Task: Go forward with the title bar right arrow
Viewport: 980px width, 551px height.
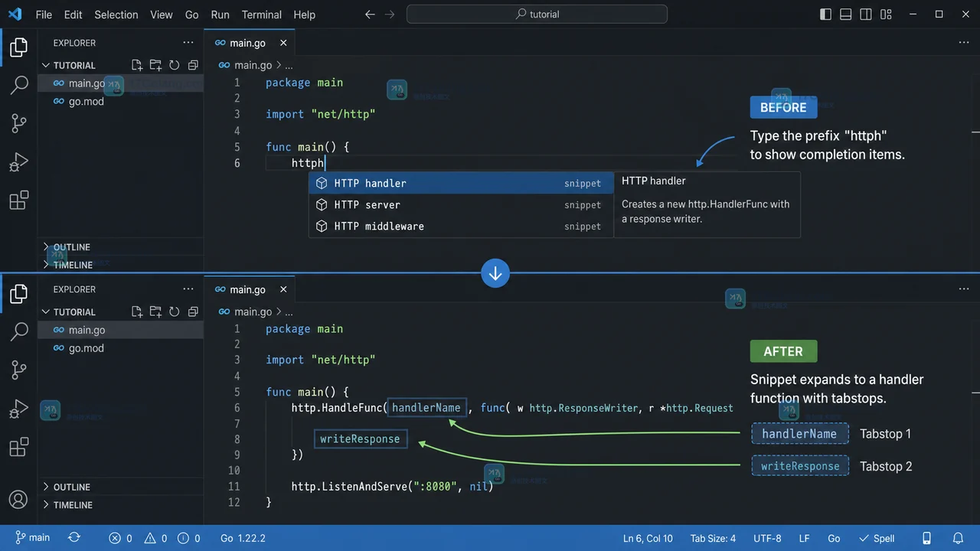Action: click(390, 15)
